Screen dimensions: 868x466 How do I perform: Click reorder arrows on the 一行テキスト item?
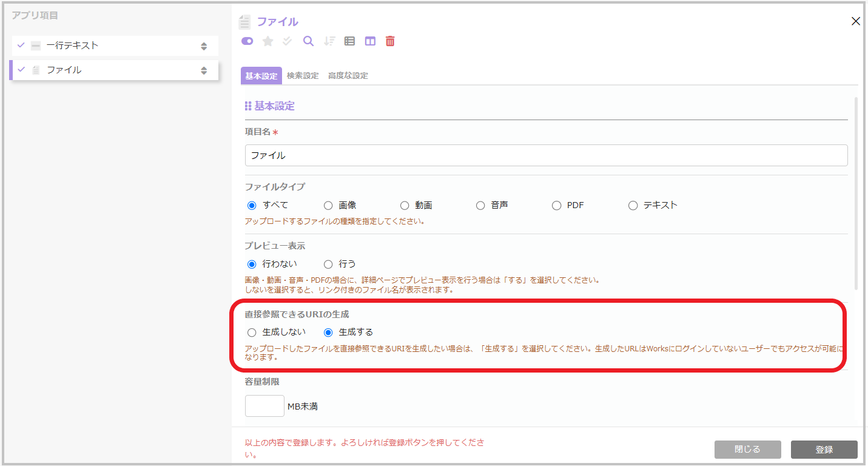[x=204, y=46]
